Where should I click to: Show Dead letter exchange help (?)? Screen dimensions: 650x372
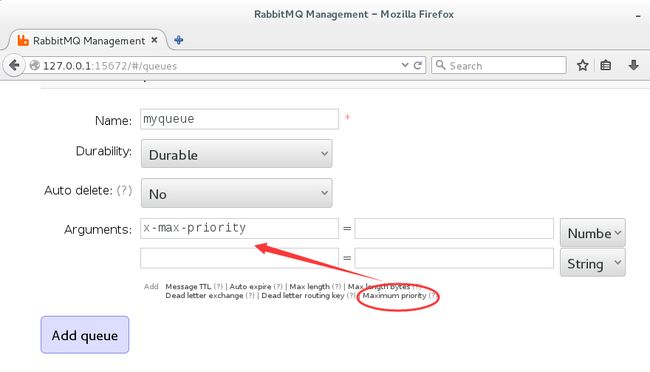click(x=250, y=296)
